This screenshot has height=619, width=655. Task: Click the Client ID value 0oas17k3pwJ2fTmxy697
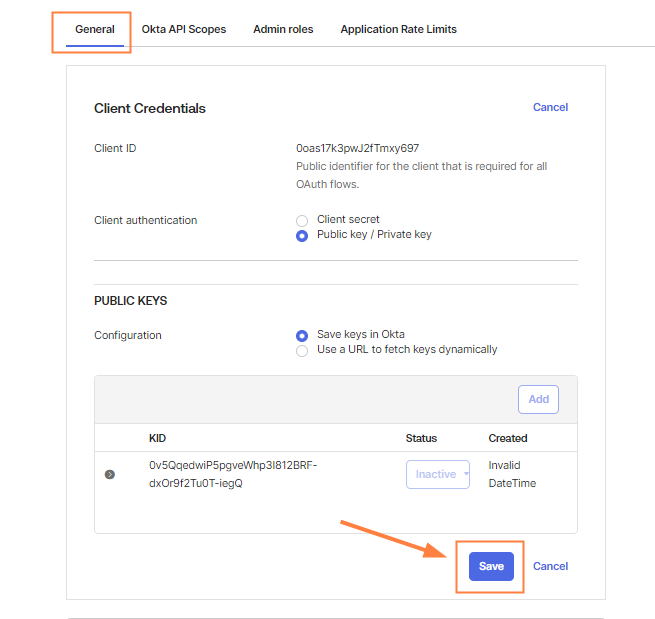[357, 148]
